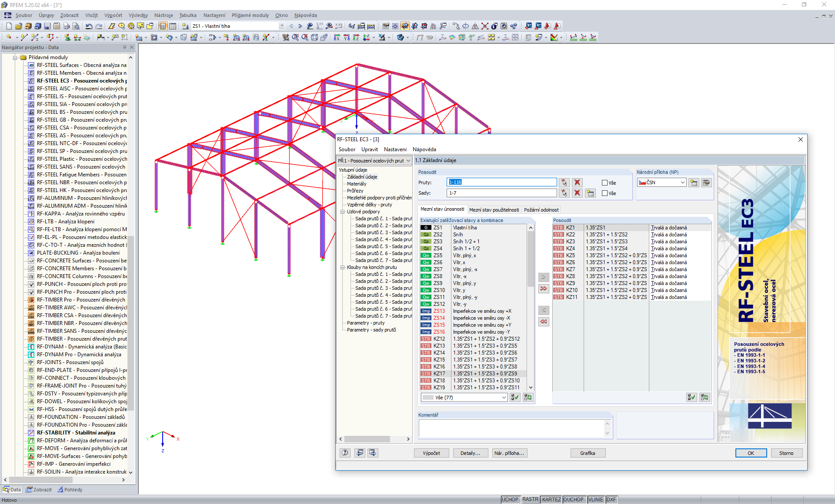Viewport: 835px width, 504px height.
Task: Switch to Zobrazit navigator tab
Action: [39, 490]
